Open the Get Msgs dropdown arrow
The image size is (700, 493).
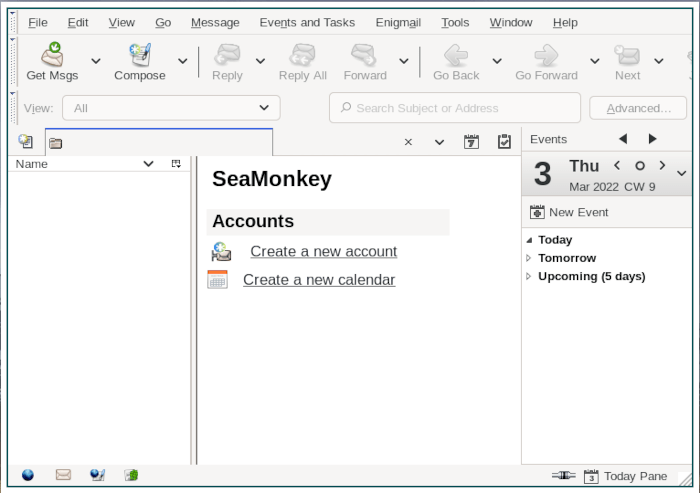(96, 61)
